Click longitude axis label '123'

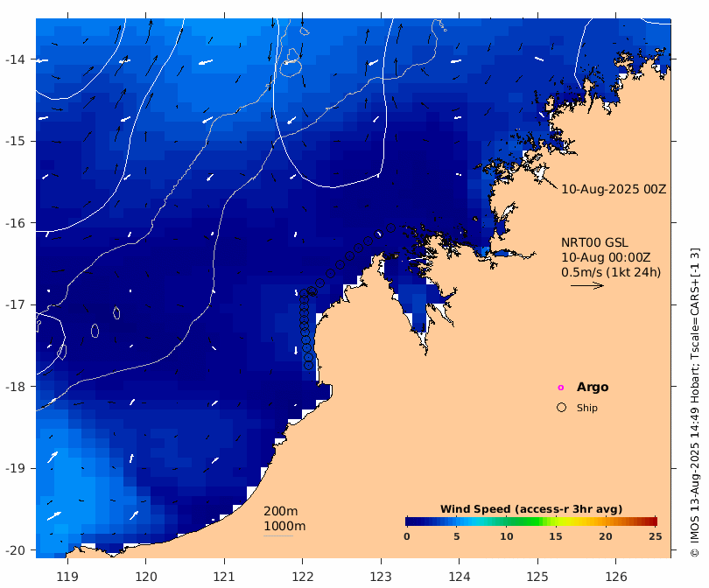point(381,577)
